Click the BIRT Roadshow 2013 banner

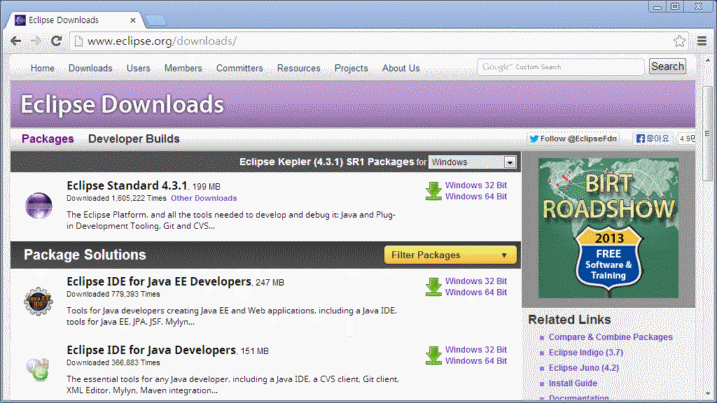click(x=608, y=228)
